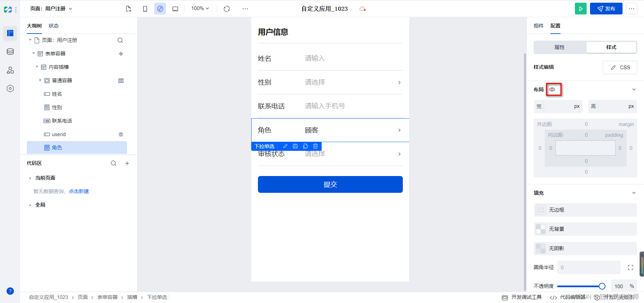This screenshot has height=303, width=644.
Task: Delete the selected 下拉单选 component
Action: coord(315,146)
